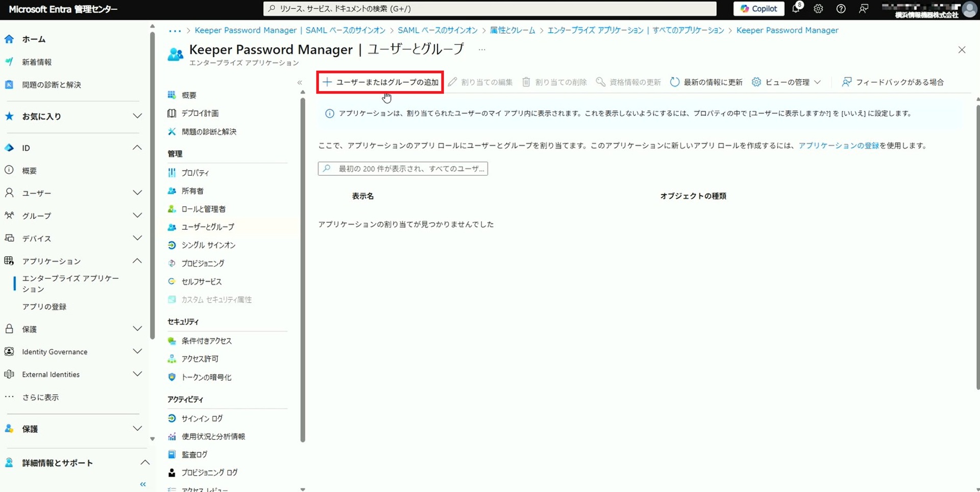Refresh the list with 最新の情報に更新

click(706, 82)
